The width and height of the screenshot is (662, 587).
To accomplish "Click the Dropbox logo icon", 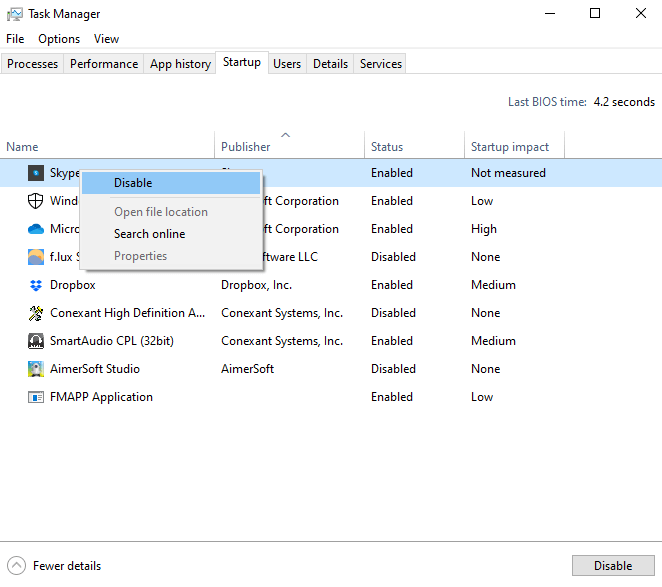I will [x=36, y=285].
